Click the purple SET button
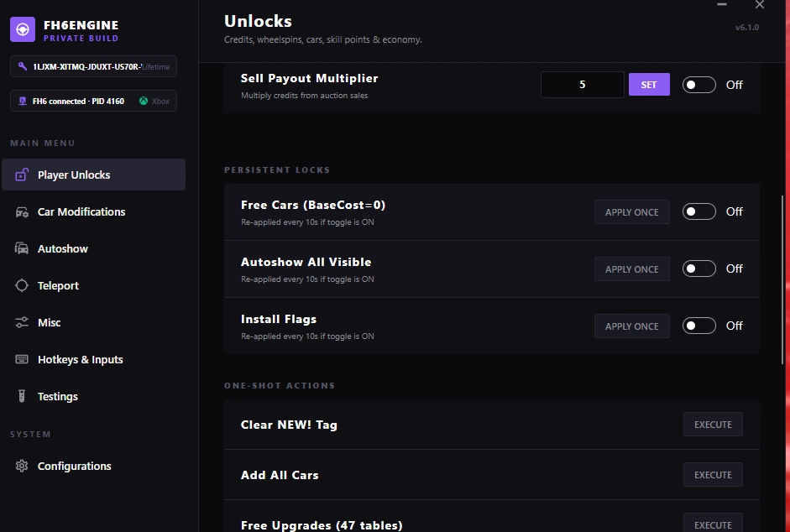Viewport: 790px width, 532px height. coord(649,85)
